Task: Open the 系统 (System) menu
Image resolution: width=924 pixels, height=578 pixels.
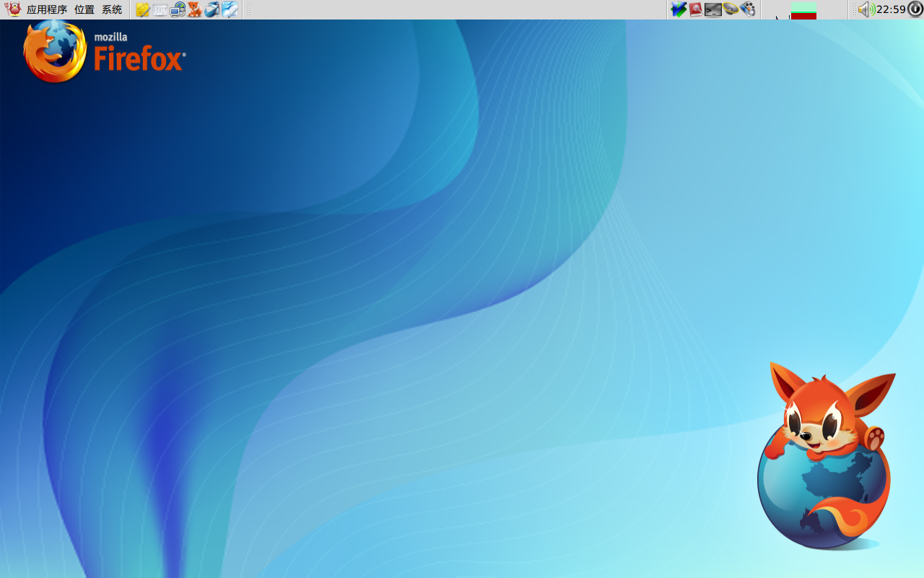Action: 112,9
